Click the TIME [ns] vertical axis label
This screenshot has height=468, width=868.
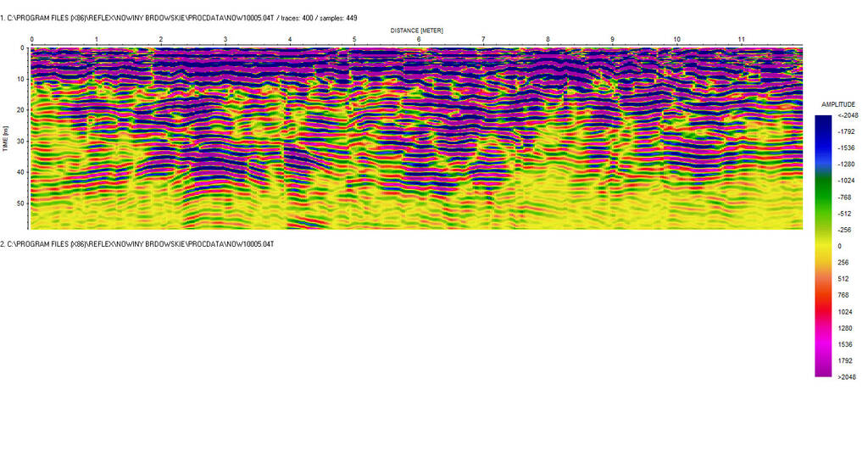click(x=5, y=136)
